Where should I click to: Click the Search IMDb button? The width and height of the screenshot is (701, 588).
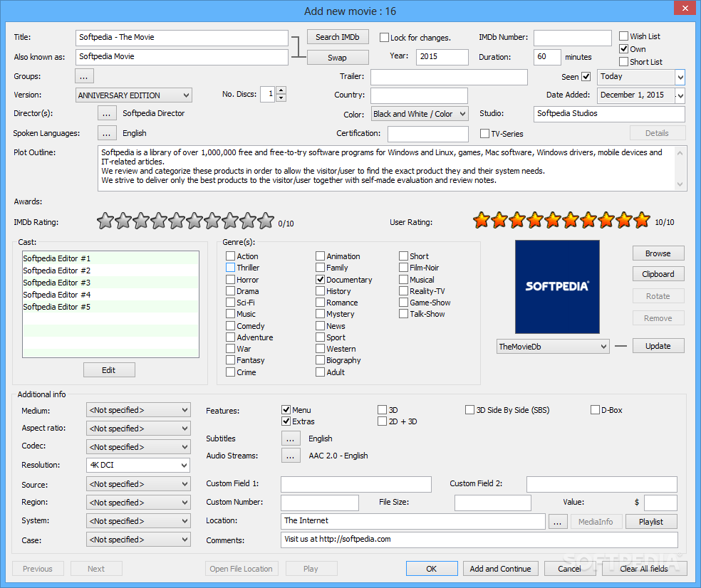tap(338, 37)
